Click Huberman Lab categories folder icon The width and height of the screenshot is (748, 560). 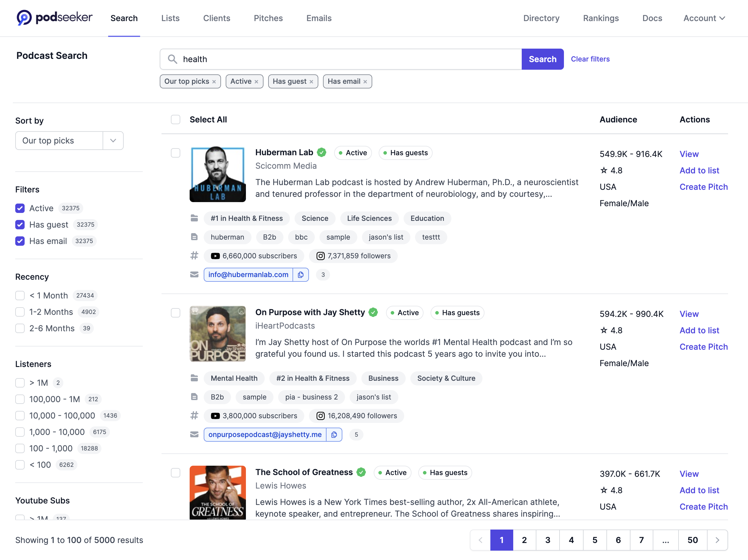click(x=194, y=218)
